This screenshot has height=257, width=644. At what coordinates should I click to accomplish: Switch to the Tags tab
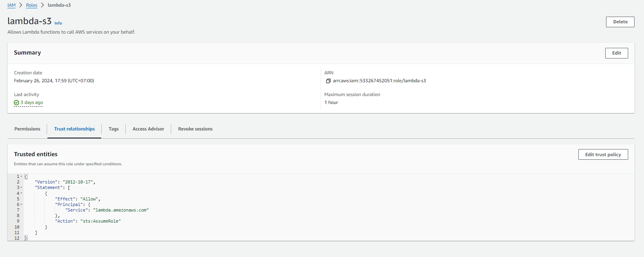coord(113,129)
